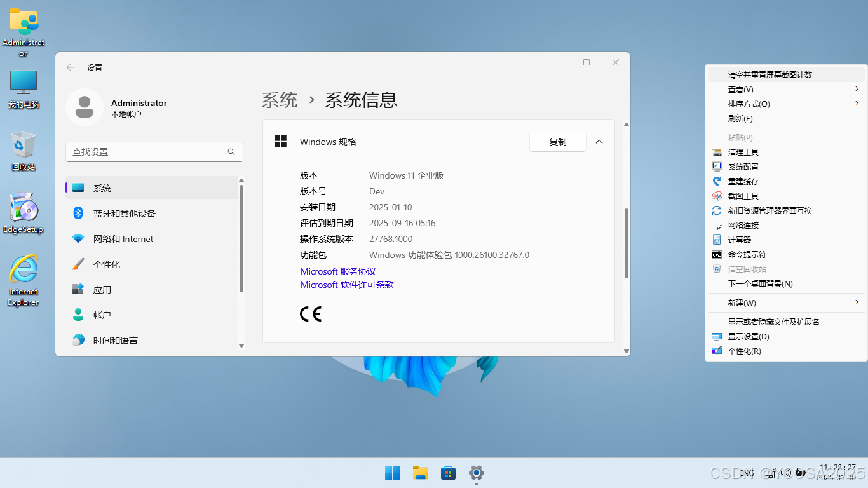Screen dimensions: 868x488
Task: Open File Explorer from the taskbar
Action: [x=420, y=473]
